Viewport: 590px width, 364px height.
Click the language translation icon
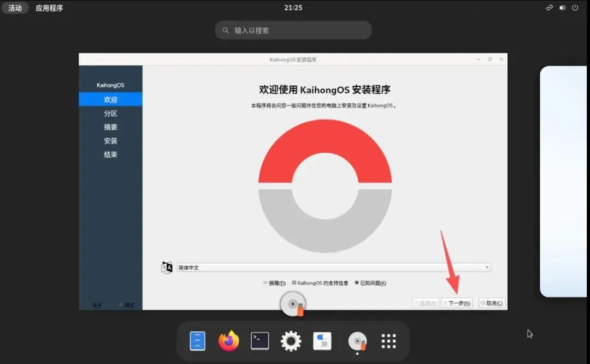tap(167, 267)
